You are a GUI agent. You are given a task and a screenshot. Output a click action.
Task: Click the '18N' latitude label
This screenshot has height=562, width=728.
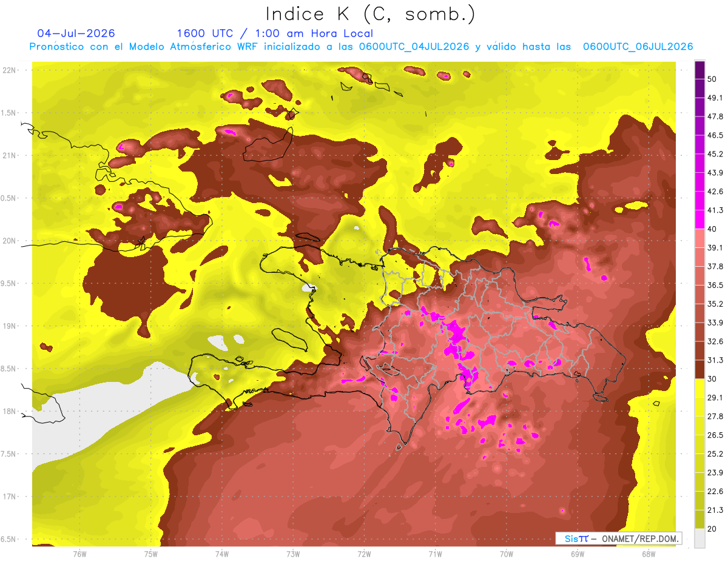(x=9, y=411)
